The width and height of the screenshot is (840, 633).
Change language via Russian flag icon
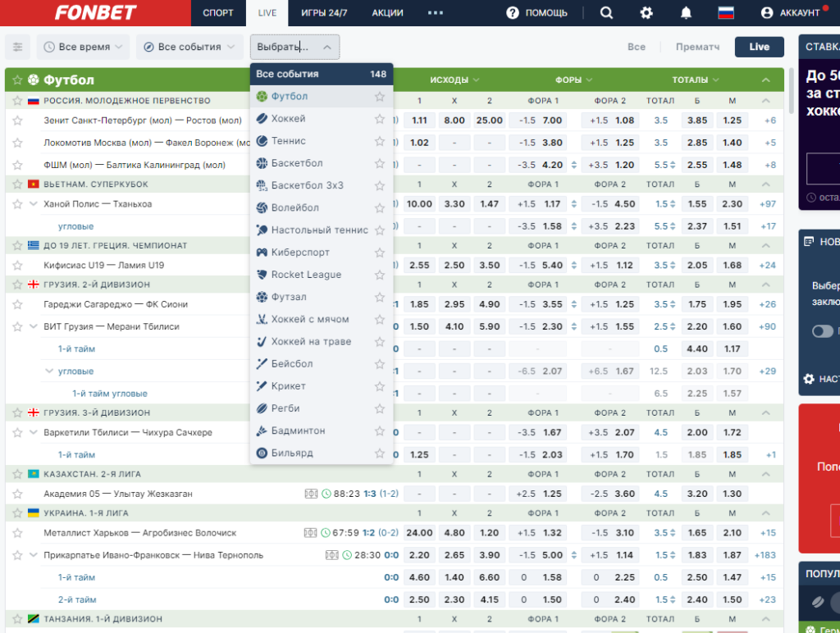[726, 13]
